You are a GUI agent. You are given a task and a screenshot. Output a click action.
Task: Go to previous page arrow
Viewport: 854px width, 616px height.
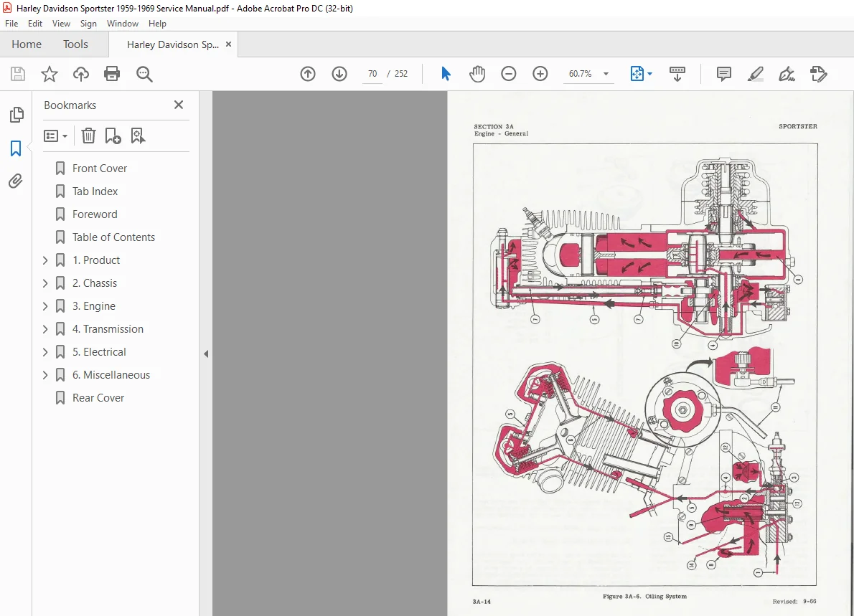pos(308,73)
